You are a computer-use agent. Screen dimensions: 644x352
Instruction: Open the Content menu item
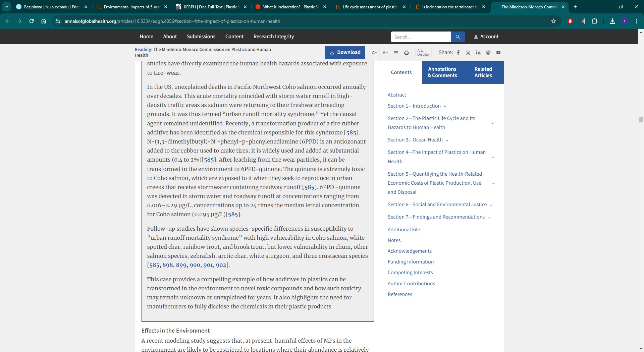point(234,37)
